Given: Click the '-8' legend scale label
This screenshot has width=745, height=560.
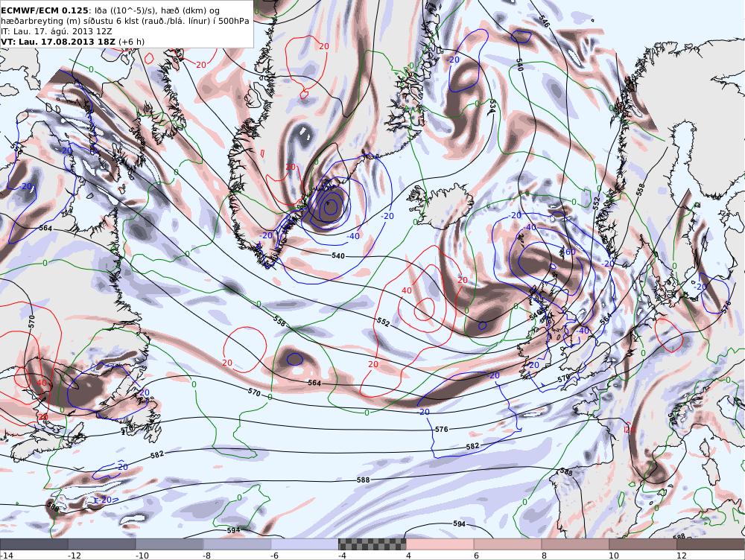Looking at the screenshot, I should pos(207,556).
